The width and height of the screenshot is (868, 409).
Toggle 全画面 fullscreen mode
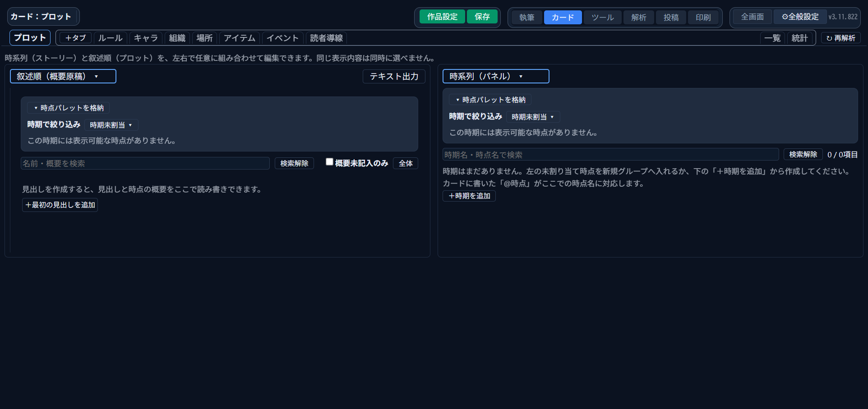[x=753, y=17]
